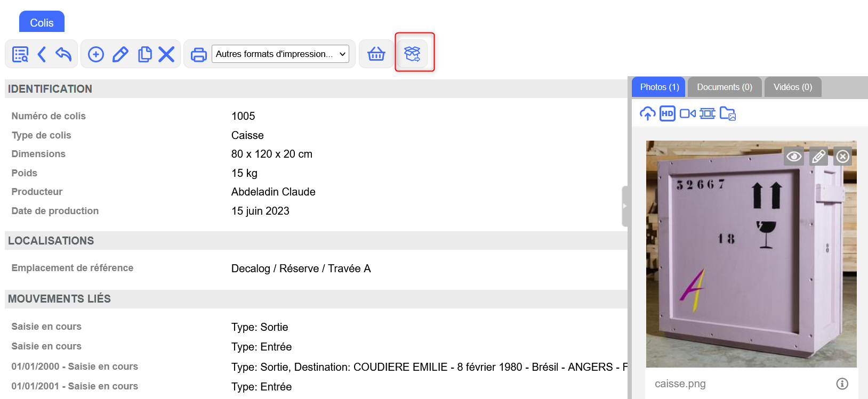Add the colis to the basket

click(376, 54)
